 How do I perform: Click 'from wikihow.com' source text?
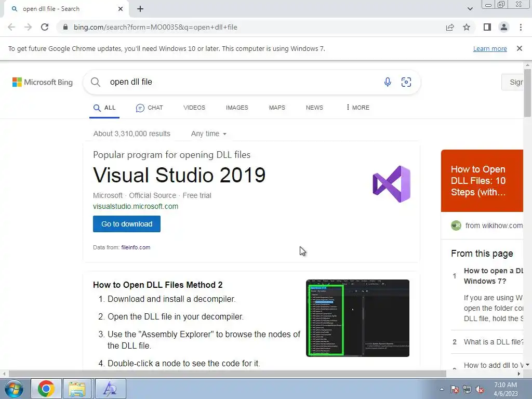tap(494, 225)
